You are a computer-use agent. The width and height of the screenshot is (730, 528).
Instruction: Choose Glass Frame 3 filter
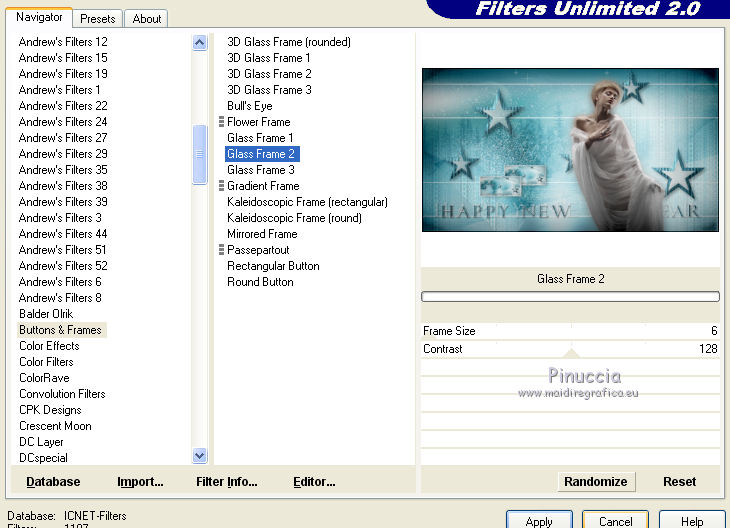261,169
